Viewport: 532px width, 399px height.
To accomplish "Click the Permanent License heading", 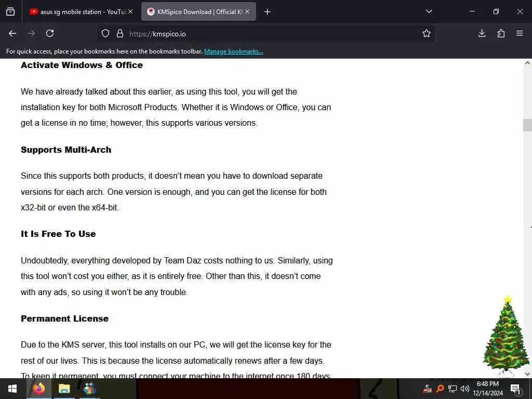I will pyautogui.click(x=65, y=318).
